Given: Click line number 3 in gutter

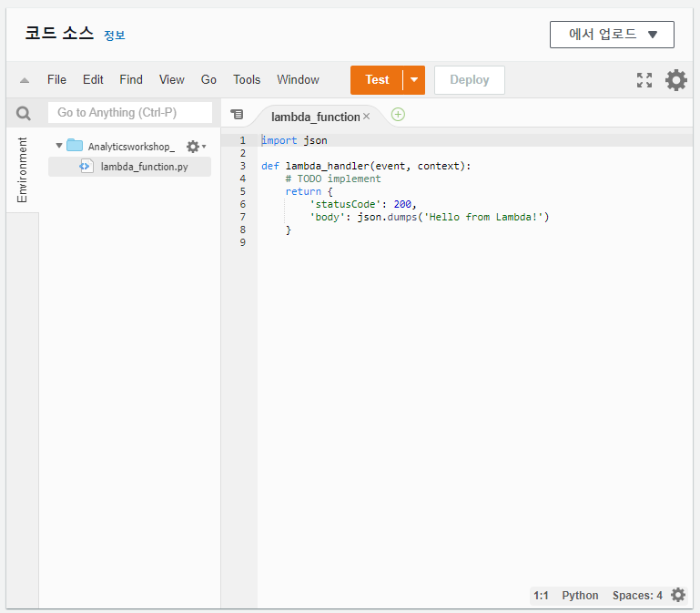Looking at the screenshot, I should point(242,166).
